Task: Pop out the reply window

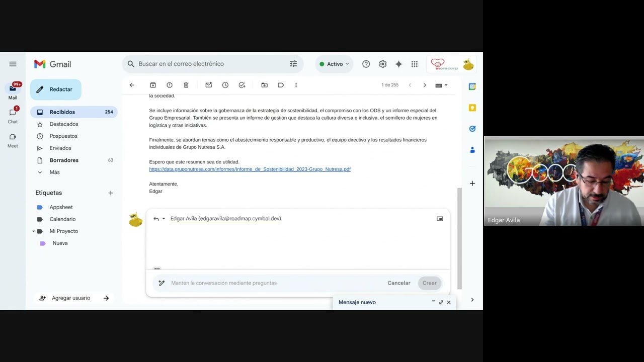Action: (440, 219)
